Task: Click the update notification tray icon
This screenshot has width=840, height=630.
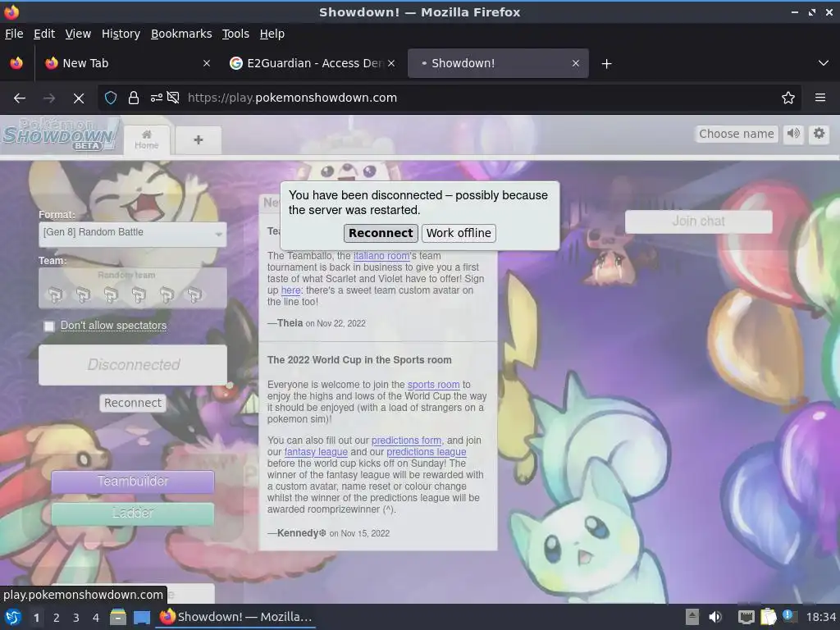Action: coord(789,616)
